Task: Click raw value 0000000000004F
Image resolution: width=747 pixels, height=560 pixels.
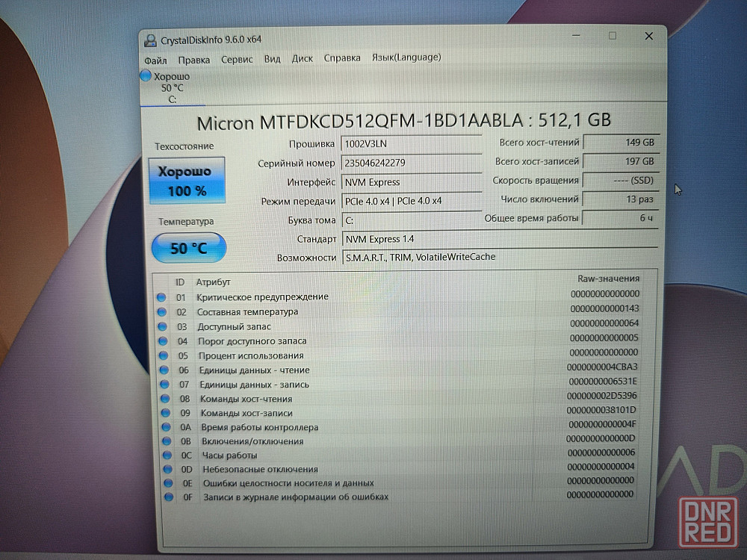Action: pos(602,424)
